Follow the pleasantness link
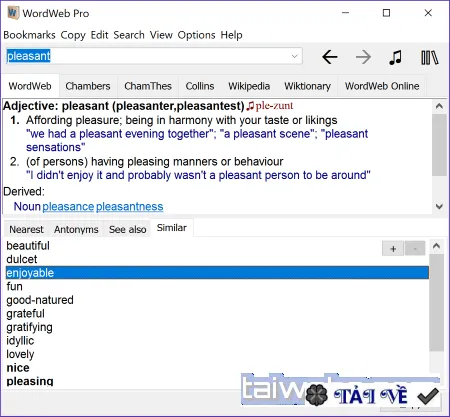450x417 pixels. pos(130,207)
